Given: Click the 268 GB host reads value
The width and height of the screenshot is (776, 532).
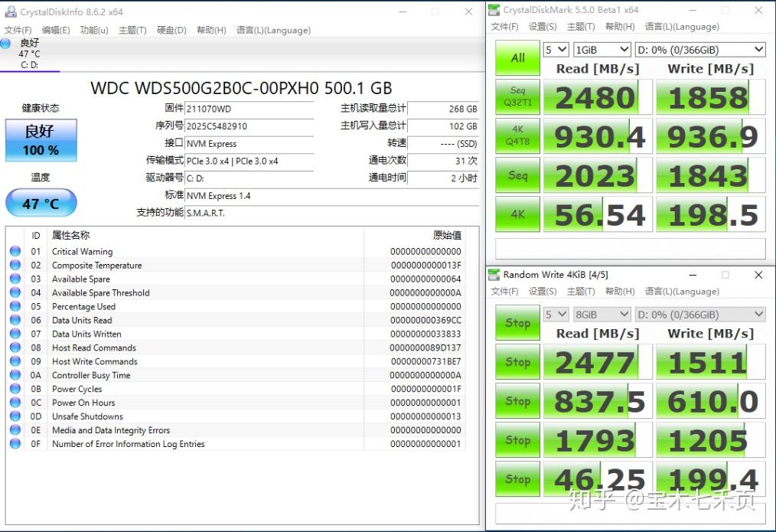Looking at the screenshot, I should [443, 109].
